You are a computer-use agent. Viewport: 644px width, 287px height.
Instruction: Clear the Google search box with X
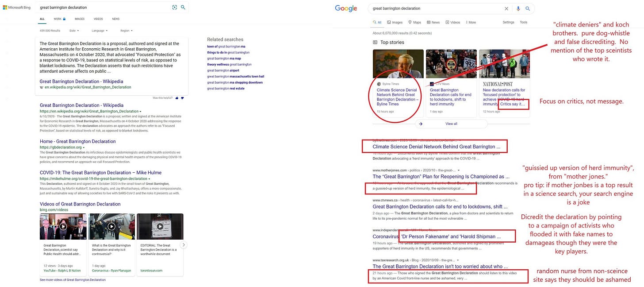tap(507, 8)
